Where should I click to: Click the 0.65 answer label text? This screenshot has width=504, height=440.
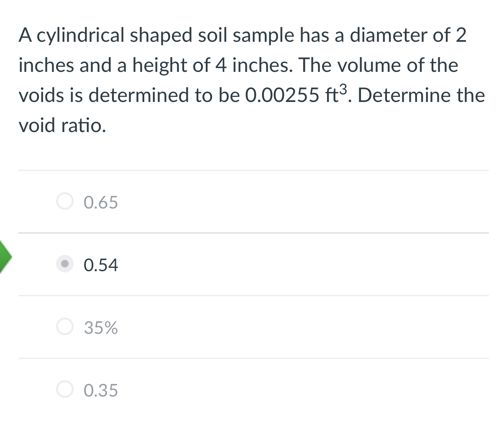(100, 202)
